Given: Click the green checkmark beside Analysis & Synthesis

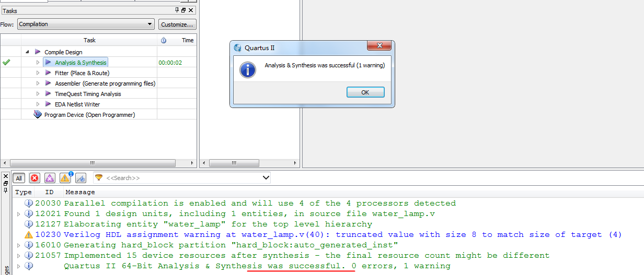Looking at the screenshot, I should point(6,62).
